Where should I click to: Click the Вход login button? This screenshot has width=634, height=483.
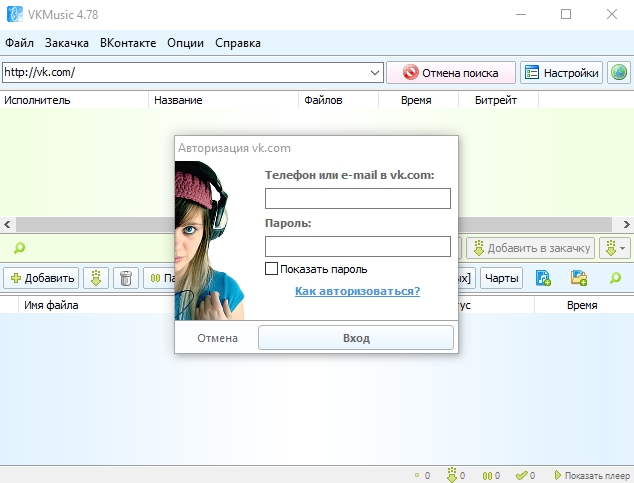(356, 338)
